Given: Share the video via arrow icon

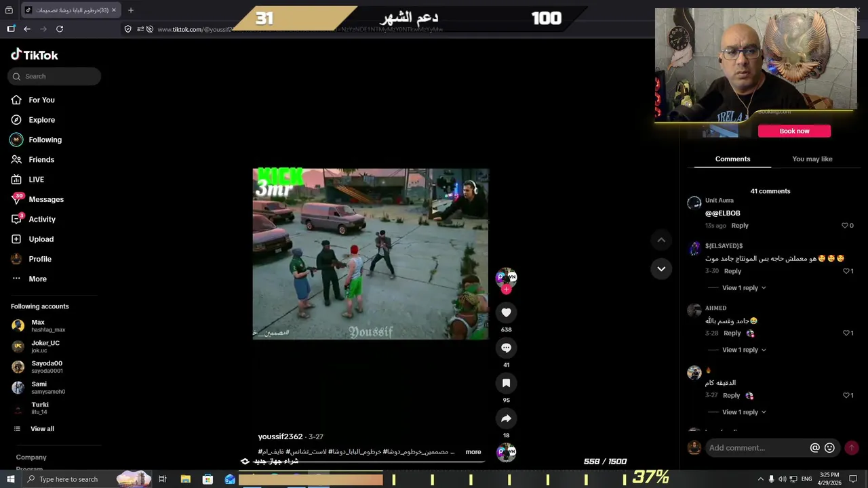Looking at the screenshot, I should pyautogui.click(x=506, y=418).
